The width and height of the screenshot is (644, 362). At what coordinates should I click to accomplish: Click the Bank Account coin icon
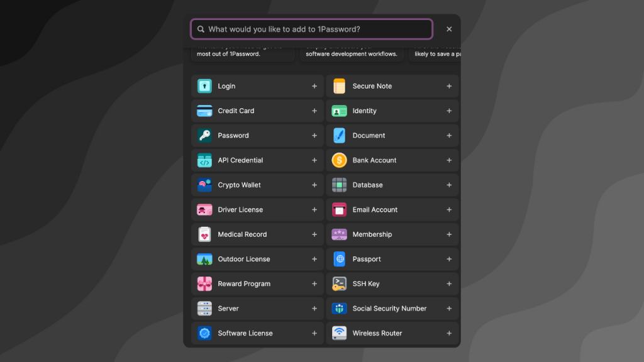339,160
